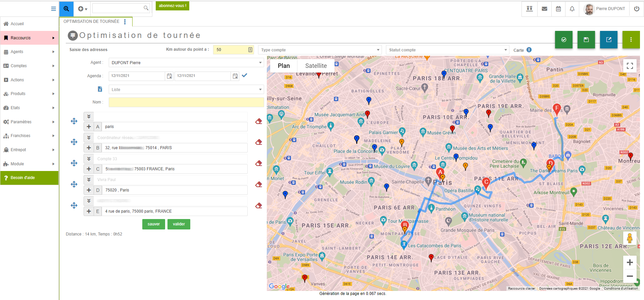
Task: Open the green three-dot more actions button
Action: pos(631,40)
